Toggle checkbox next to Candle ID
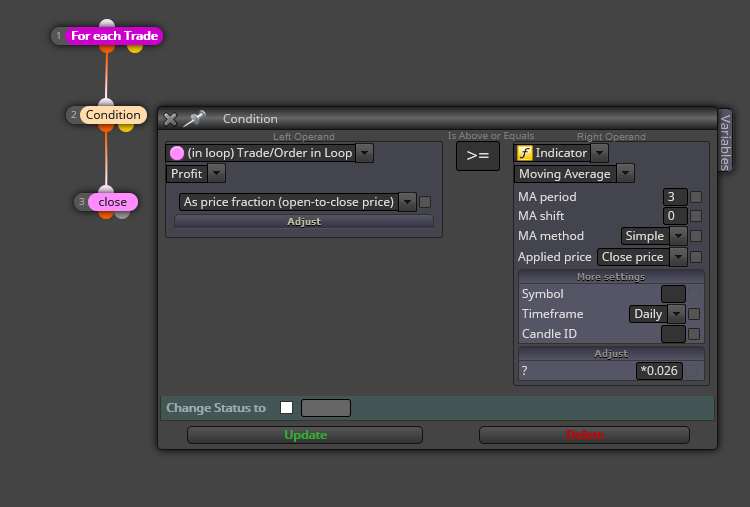 pyautogui.click(x=694, y=334)
